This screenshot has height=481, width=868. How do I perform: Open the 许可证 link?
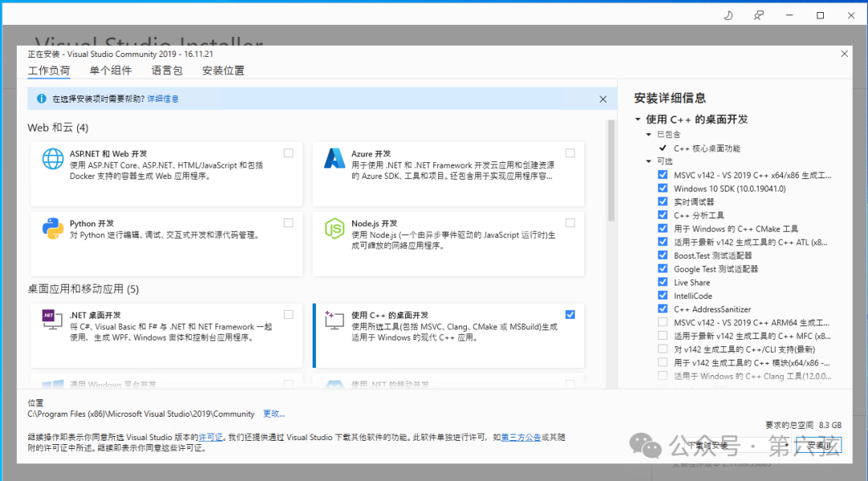click(x=211, y=438)
